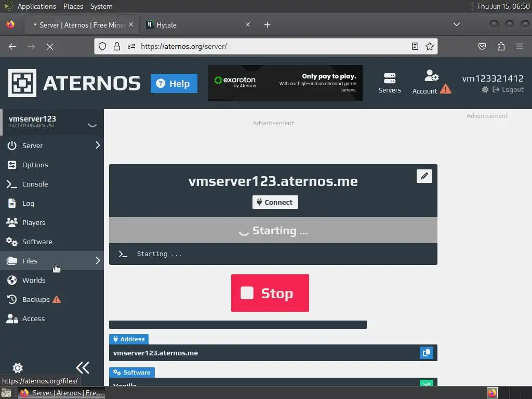Go back using the back arrow
This screenshot has height=399, width=532.
pyautogui.click(x=12, y=46)
